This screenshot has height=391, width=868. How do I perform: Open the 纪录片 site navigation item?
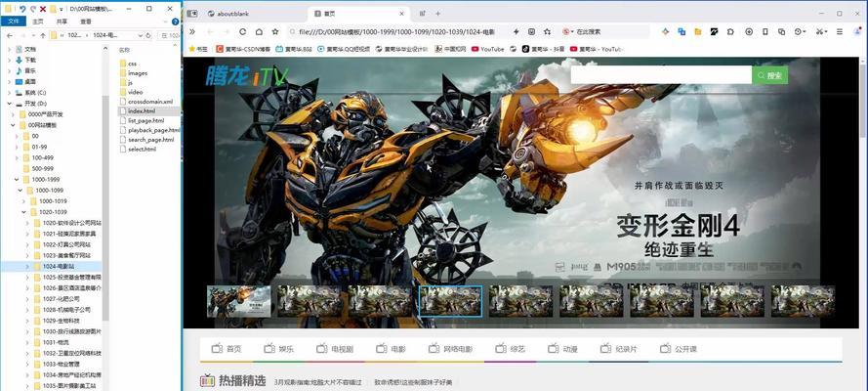coord(618,349)
